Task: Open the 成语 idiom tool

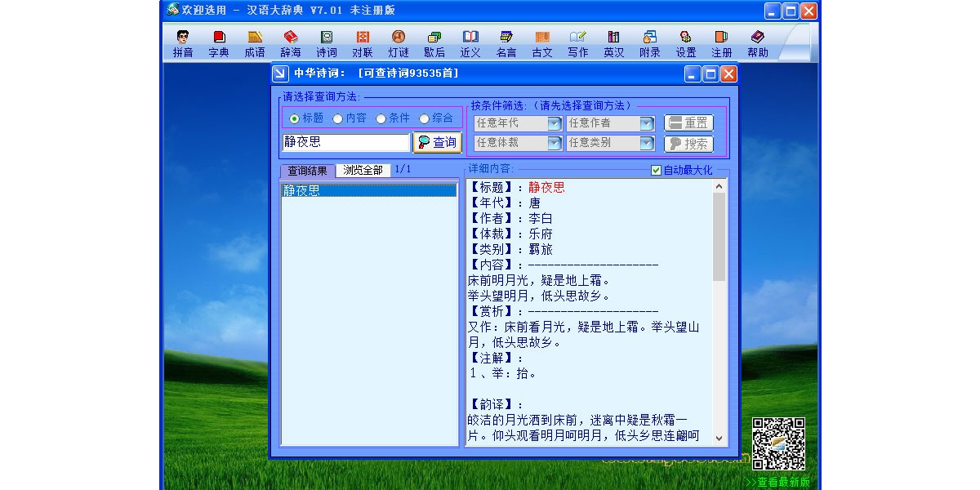Action: click(x=255, y=44)
